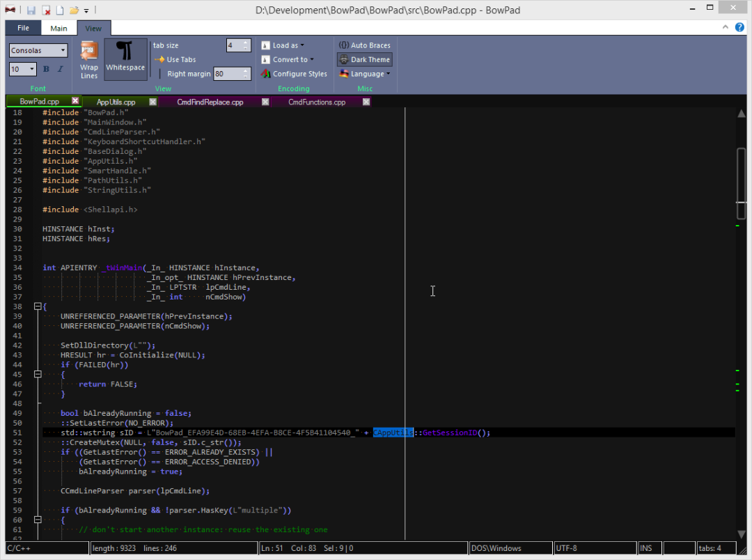
Task: Click C/C++ language in status bar
Action: pos(47,548)
